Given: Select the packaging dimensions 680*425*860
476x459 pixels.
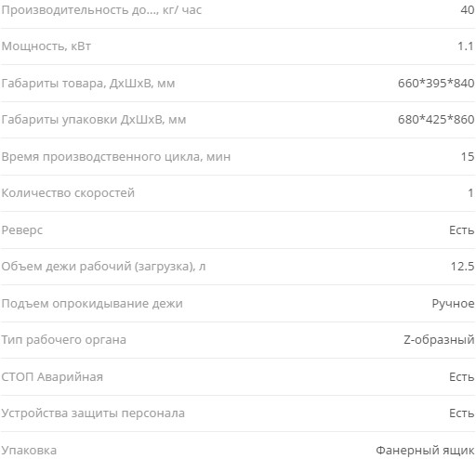Looking at the screenshot, I should click(x=436, y=120).
